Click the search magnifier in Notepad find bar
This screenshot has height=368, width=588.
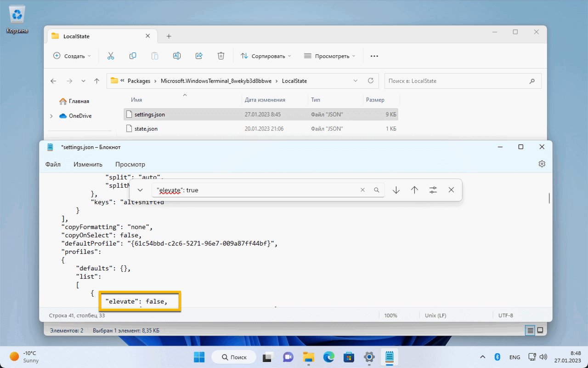pyautogui.click(x=377, y=190)
